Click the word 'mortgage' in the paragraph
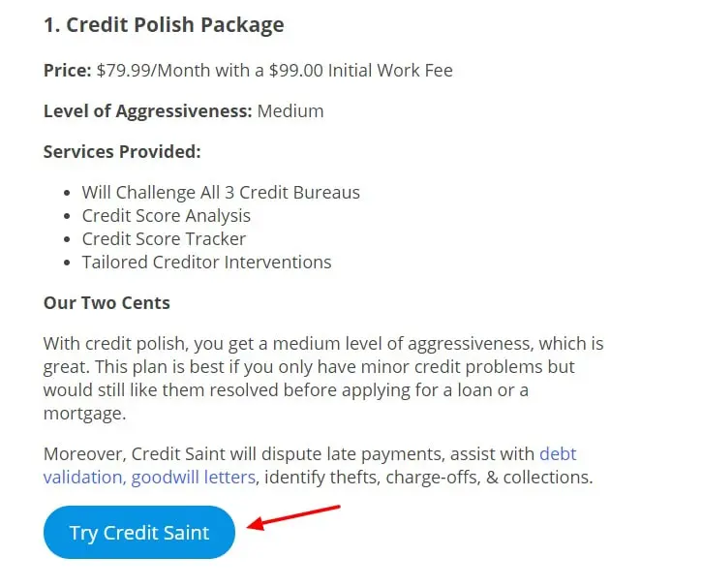Viewport: 702px width, 588px height. [84, 413]
